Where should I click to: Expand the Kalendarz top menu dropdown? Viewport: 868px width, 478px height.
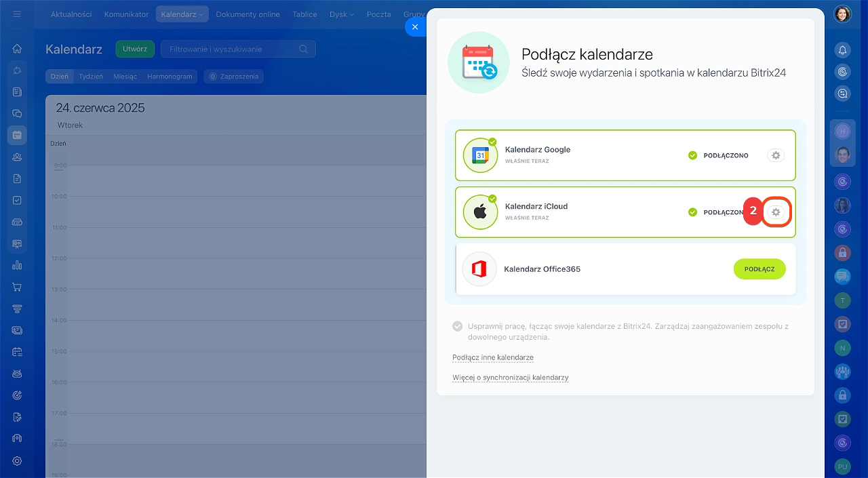182,14
